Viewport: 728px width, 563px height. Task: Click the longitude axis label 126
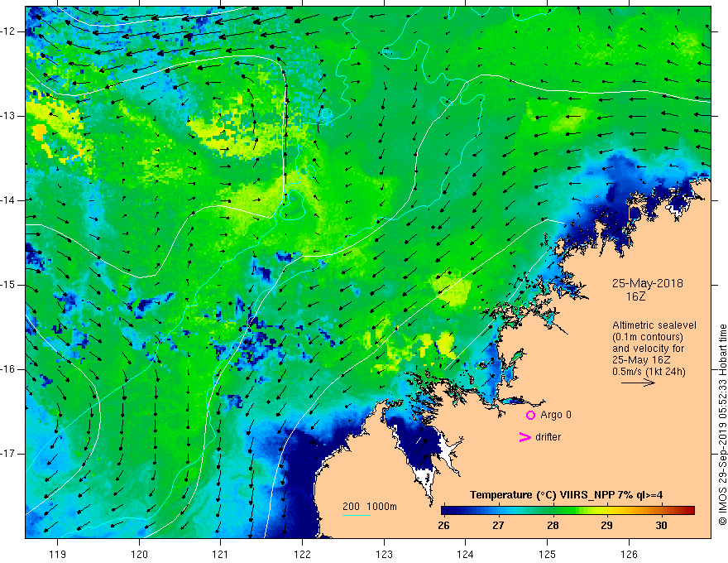[629, 554]
